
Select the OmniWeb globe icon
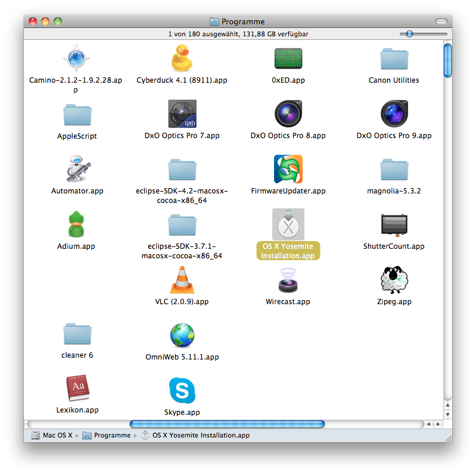point(182,335)
